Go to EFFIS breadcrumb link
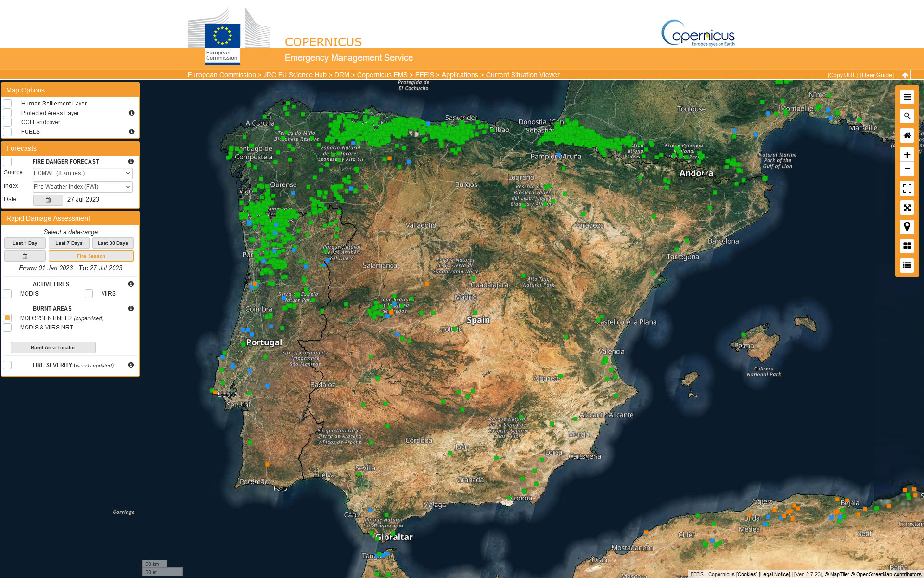Screen dimensions: 924x578 [x=424, y=75]
